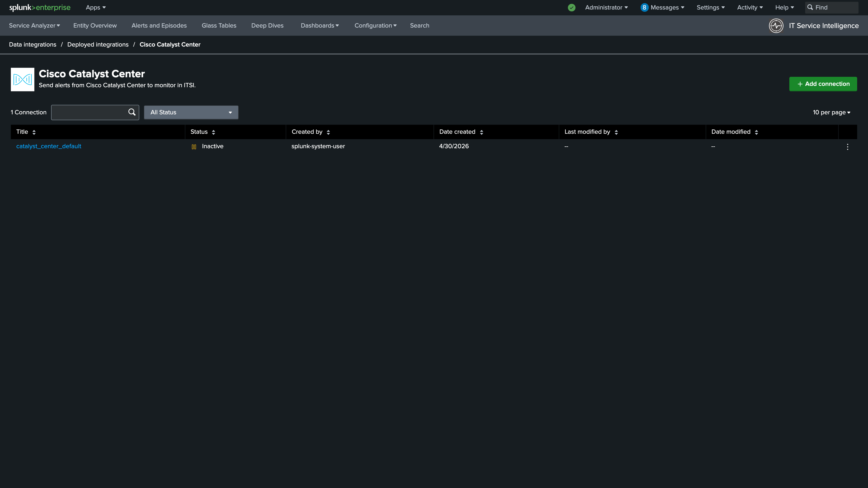The width and height of the screenshot is (868, 488).
Task: Open the Help dropdown menu
Action: coord(784,7)
